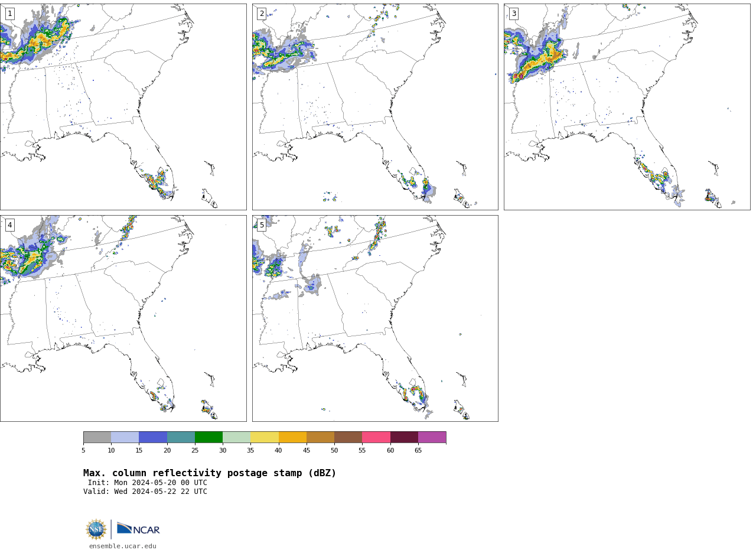Click the dark green 25-30 dBZ swatch
Screen dimensions: 756x553
[208, 437]
